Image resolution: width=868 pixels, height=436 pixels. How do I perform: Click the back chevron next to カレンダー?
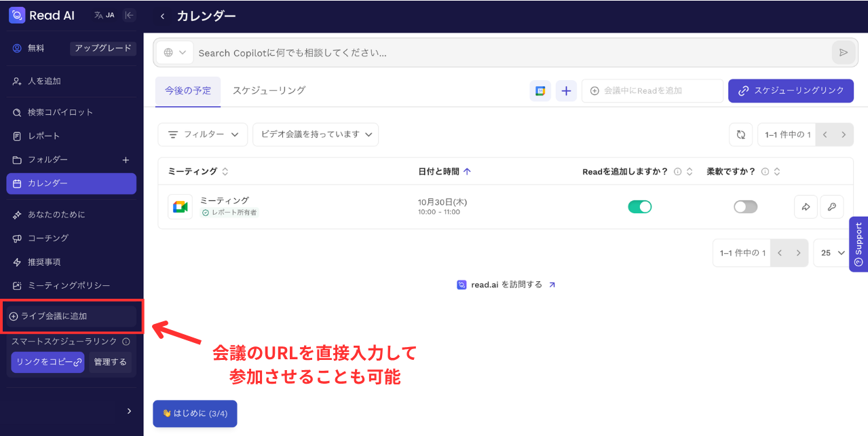click(162, 15)
